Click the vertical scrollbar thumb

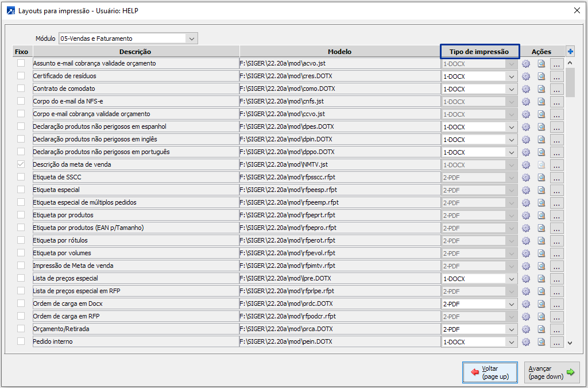570,83
